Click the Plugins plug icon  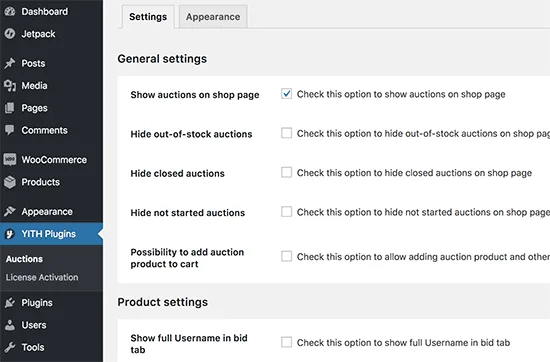click(10, 303)
